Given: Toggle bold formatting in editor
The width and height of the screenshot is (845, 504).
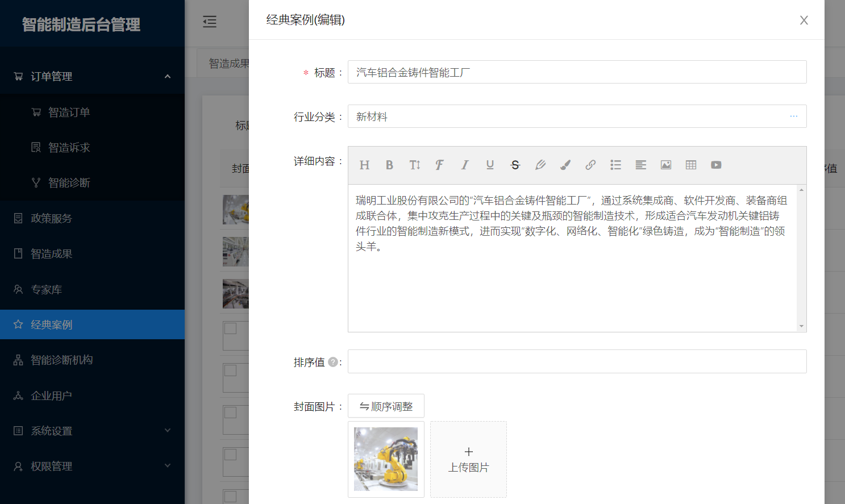Looking at the screenshot, I should tap(389, 165).
